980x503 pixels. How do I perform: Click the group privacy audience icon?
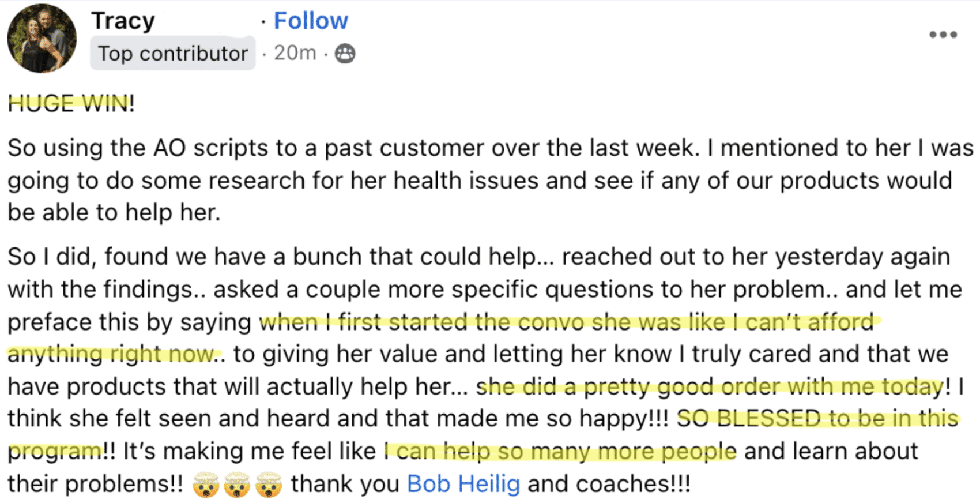click(345, 54)
